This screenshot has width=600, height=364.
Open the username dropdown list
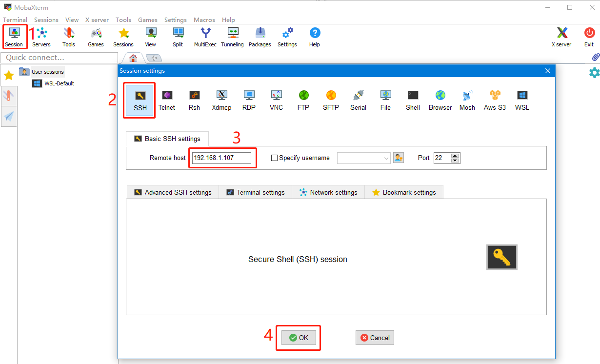pyautogui.click(x=386, y=158)
